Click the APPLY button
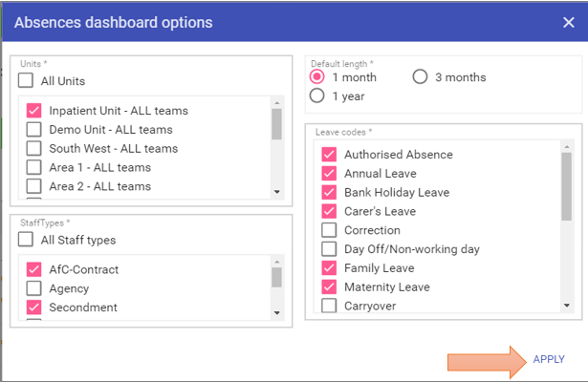The image size is (588, 382). pos(549,359)
